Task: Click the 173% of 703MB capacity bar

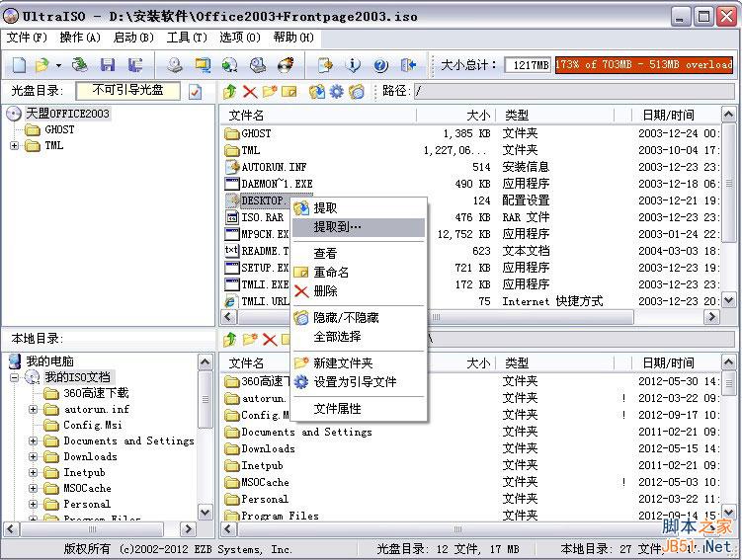Action: click(x=643, y=65)
